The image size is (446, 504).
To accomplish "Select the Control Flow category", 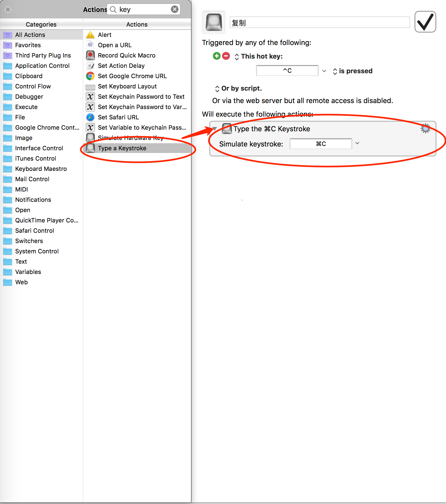I will pos(42,86).
